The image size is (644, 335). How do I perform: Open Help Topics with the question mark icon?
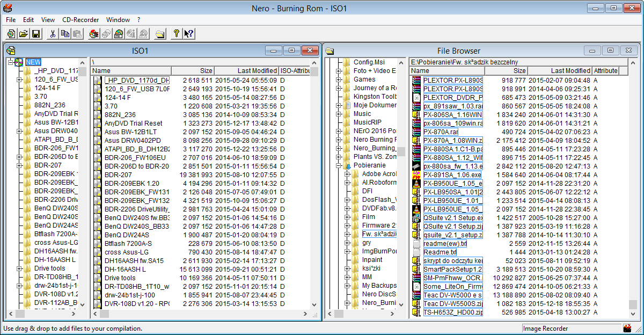(x=176, y=34)
